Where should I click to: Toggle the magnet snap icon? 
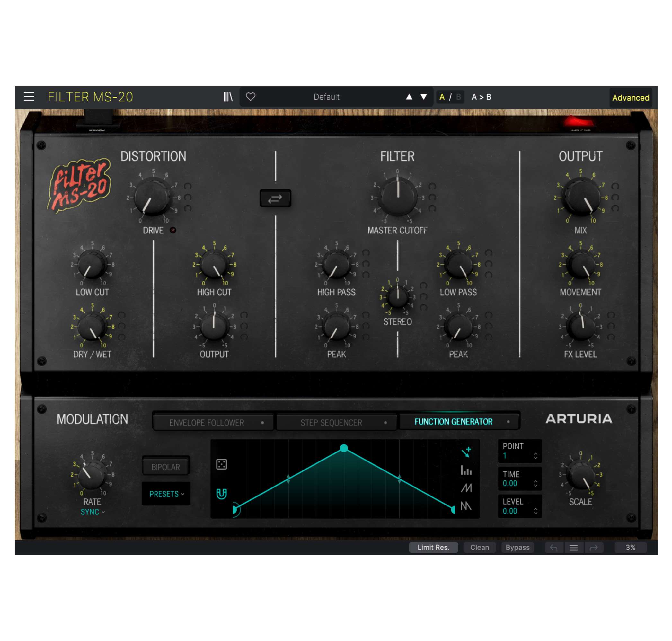222,493
